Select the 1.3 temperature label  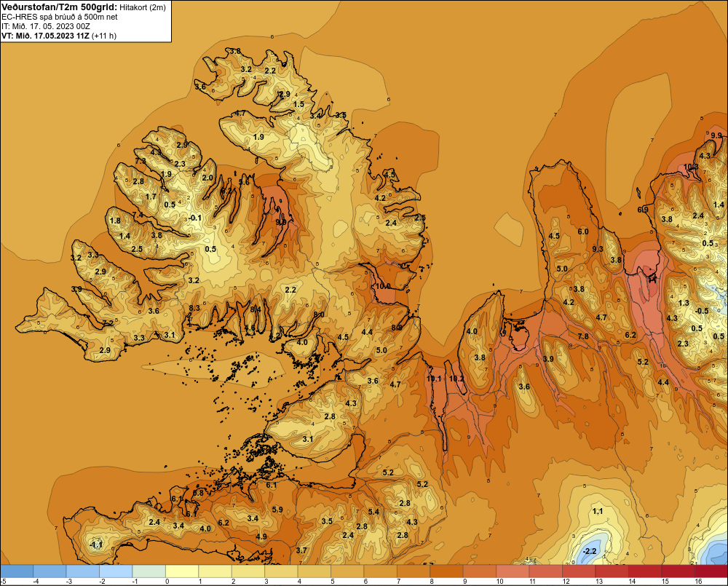[684, 303]
